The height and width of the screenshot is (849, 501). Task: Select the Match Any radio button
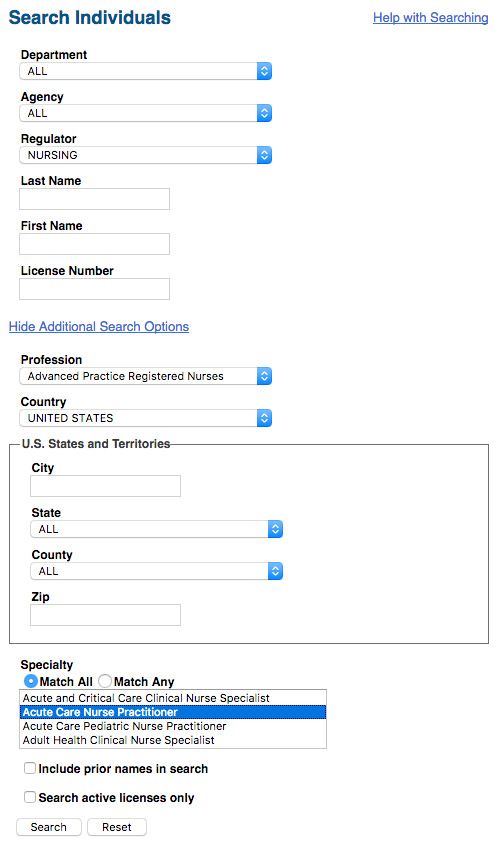click(x=105, y=681)
